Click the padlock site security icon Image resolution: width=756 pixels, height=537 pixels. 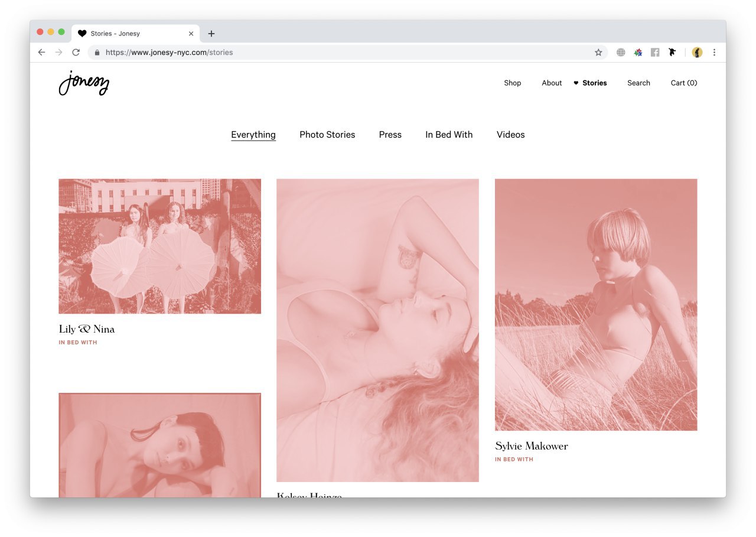click(97, 52)
